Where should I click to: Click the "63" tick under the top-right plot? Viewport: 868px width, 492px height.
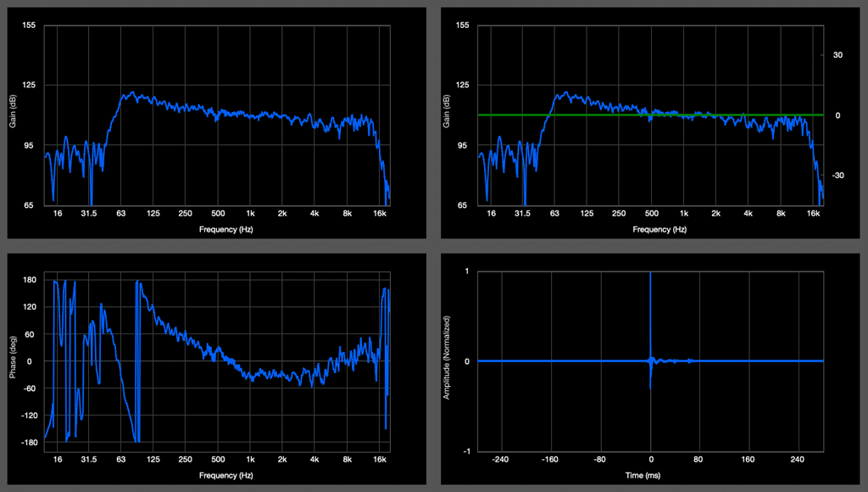click(x=554, y=214)
